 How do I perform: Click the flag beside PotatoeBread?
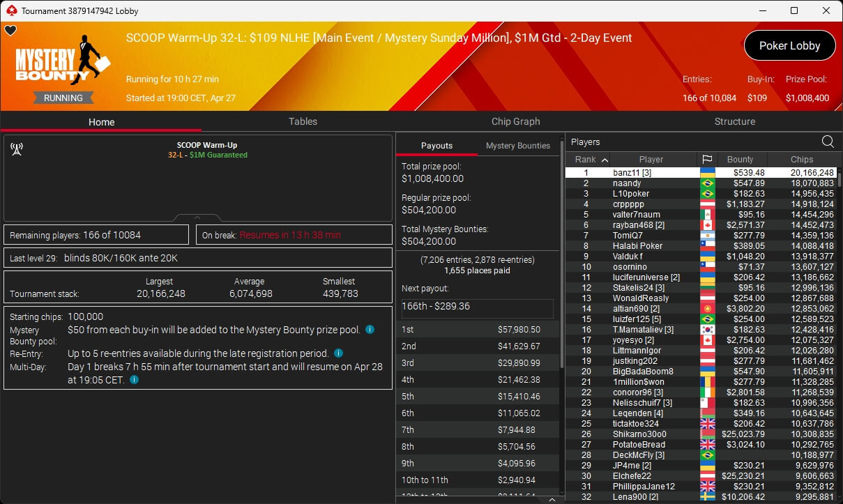coord(707,445)
